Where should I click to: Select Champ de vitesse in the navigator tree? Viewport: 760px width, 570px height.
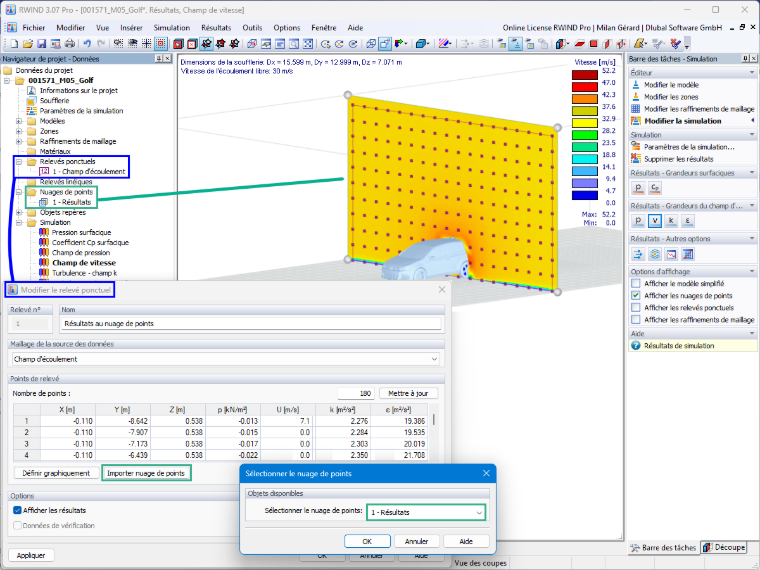coord(84,263)
